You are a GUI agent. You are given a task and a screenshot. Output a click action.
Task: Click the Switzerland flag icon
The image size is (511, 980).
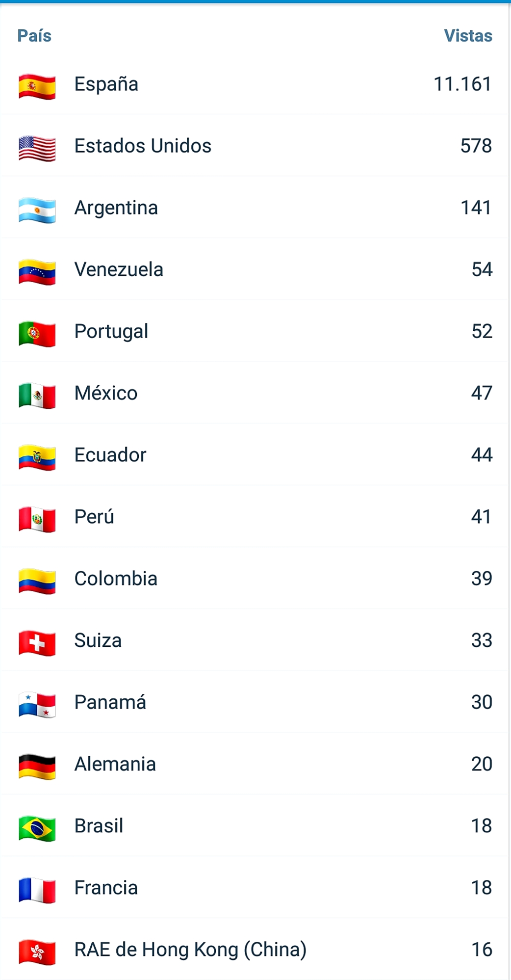coord(37,643)
